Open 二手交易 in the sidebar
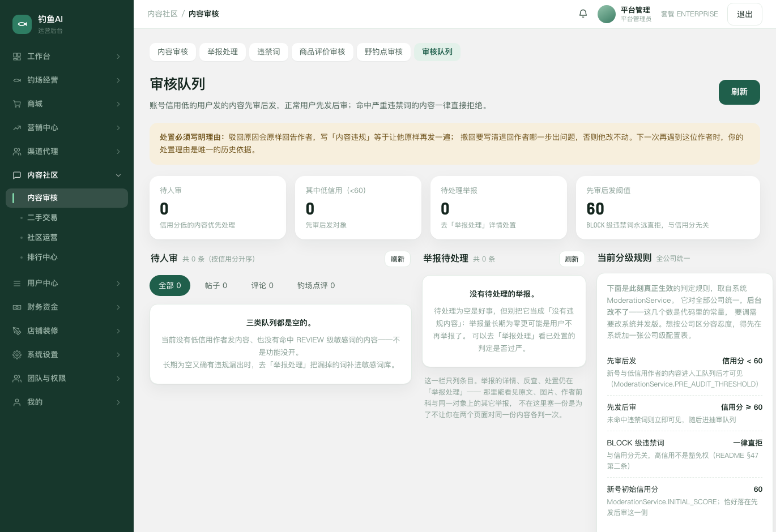 (42, 218)
